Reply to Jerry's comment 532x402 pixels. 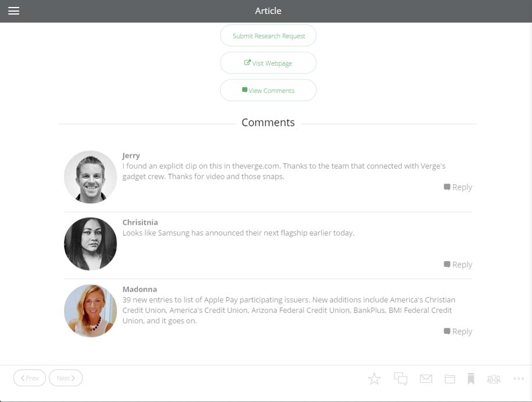tap(457, 187)
